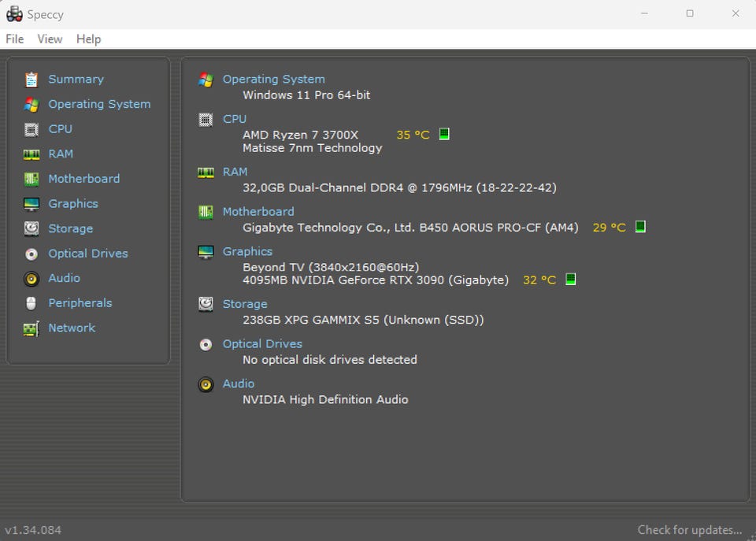Click the Speccy application icon in title bar
The width and height of the screenshot is (756, 541).
click(14, 14)
